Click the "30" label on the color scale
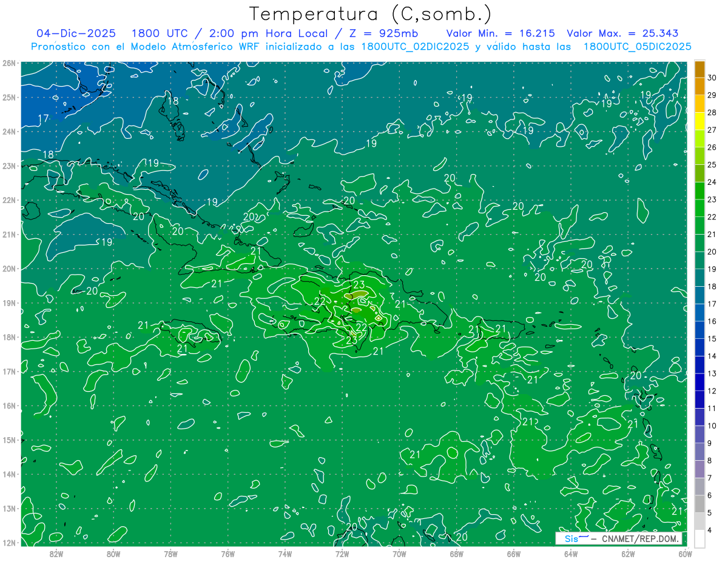 pyautogui.click(x=712, y=78)
